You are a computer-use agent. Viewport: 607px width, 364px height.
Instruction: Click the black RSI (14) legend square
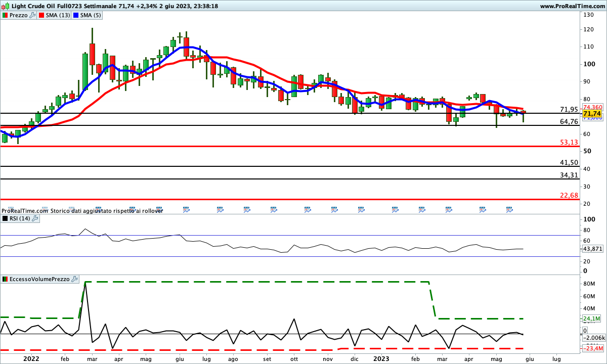[5, 218]
